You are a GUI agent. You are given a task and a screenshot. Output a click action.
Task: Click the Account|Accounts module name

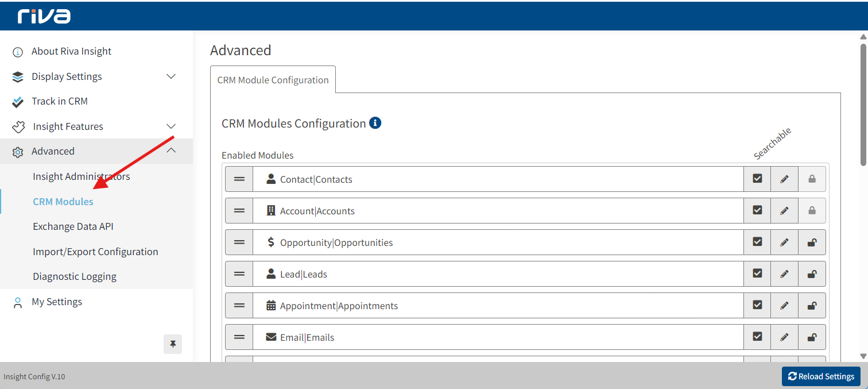coord(317,211)
